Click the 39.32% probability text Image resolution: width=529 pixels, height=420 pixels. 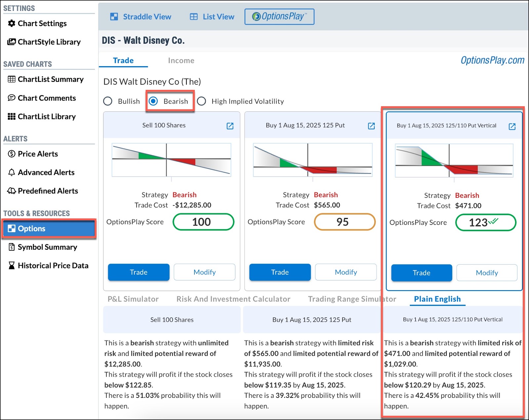point(287,396)
